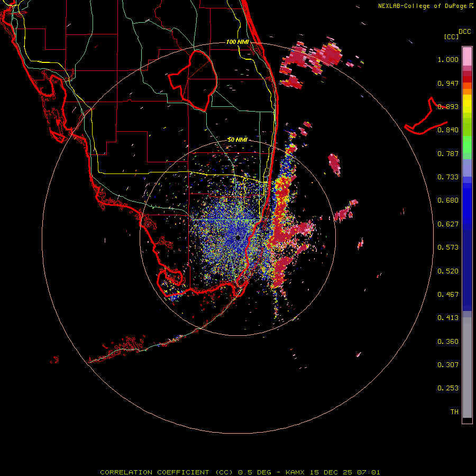Click the 0.947 scale value

pyautogui.click(x=448, y=83)
